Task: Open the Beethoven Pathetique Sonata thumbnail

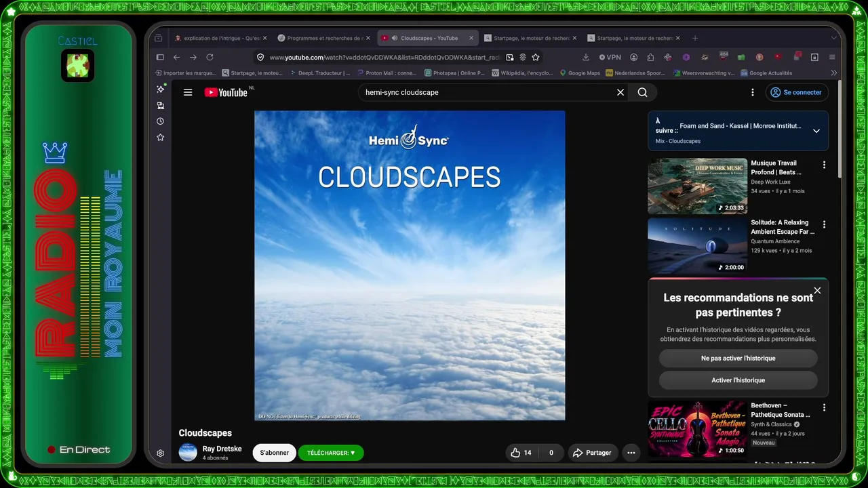Action: pyautogui.click(x=697, y=428)
